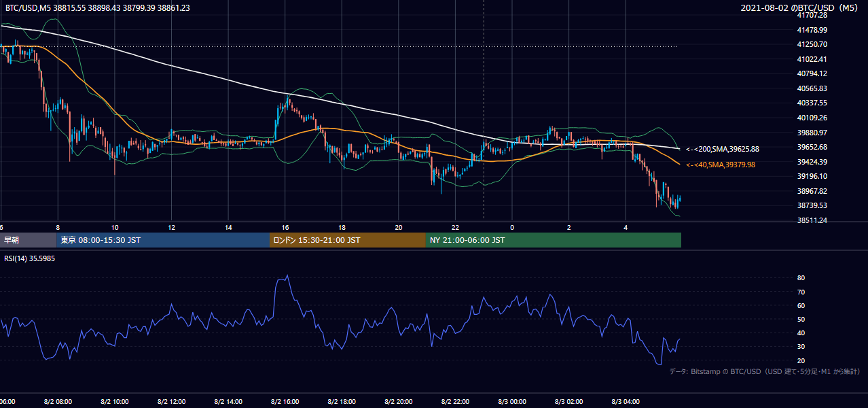Click the hour 10 label under the price chart
Viewport: 868px width, 408px height.
(115, 227)
